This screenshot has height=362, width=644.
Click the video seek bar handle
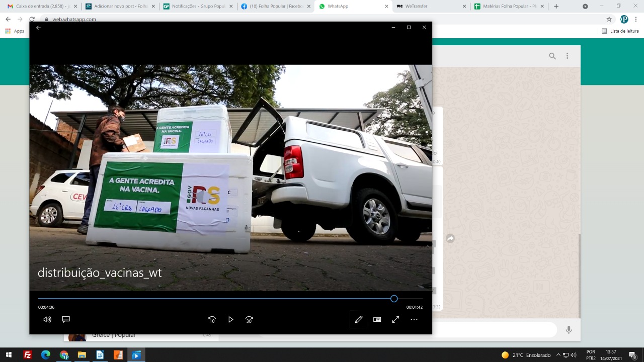394,299
